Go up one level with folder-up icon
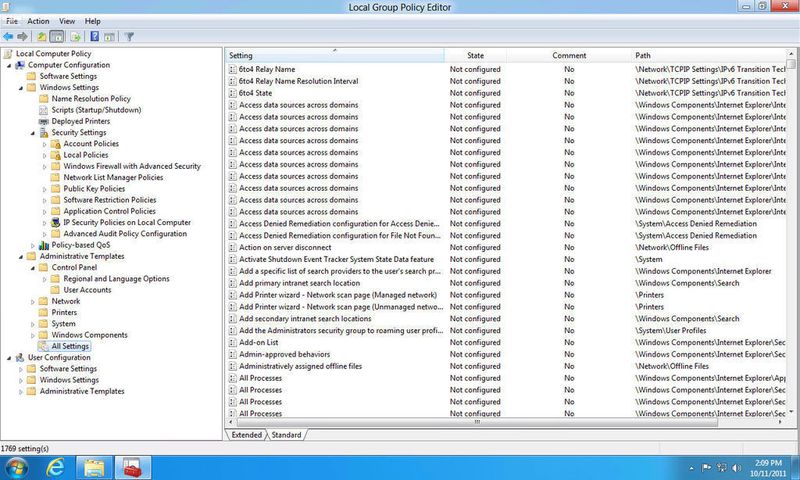 click(x=42, y=37)
